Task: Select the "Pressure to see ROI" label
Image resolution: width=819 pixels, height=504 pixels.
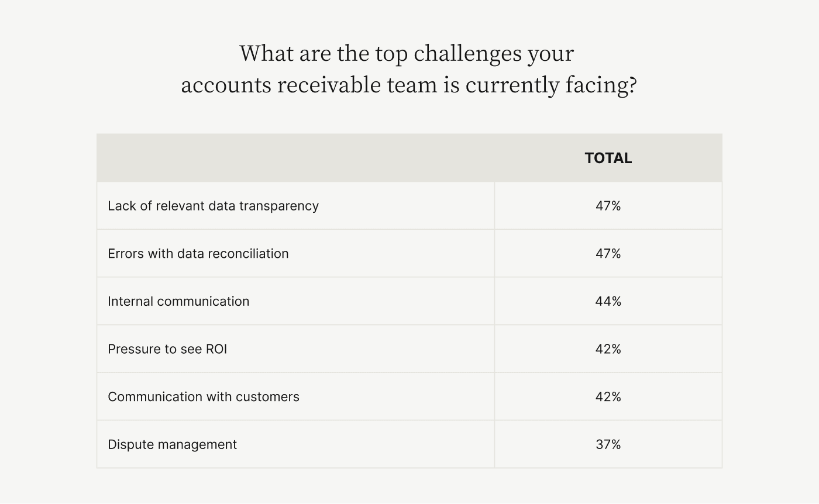Action: (167, 349)
